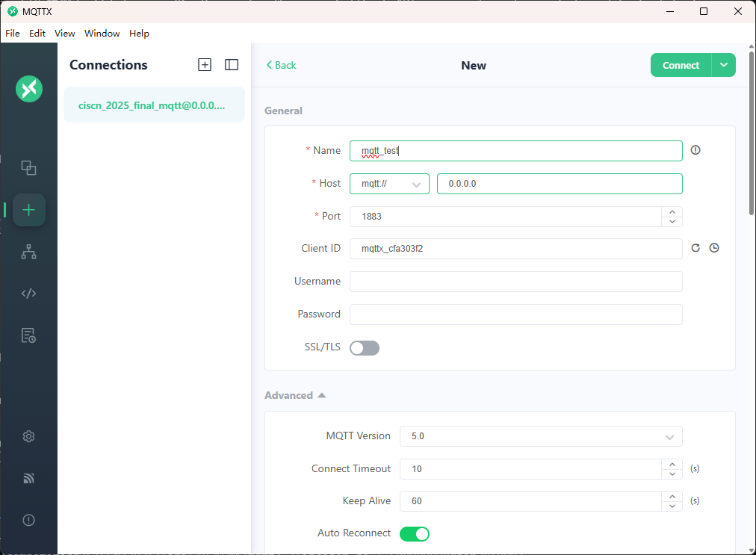Toggle the connections list layout icon
The height and width of the screenshot is (555, 756).
(232, 65)
